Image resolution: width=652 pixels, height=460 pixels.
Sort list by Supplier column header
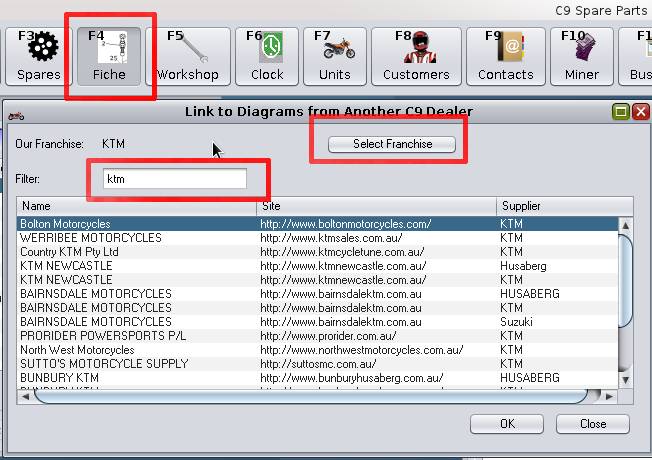click(560, 206)
